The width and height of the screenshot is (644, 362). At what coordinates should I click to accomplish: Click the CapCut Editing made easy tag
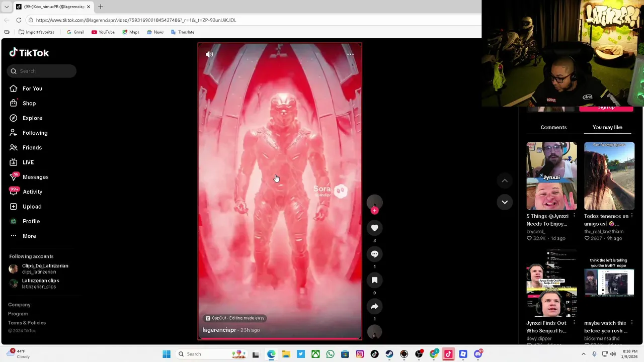pos(235,318)
